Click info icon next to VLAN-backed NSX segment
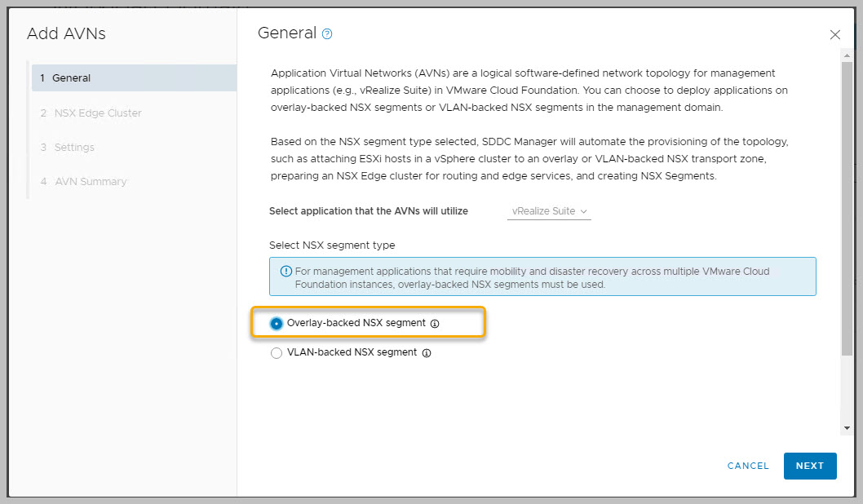This screenshot has width=863, height=504. tap(427, 353)
